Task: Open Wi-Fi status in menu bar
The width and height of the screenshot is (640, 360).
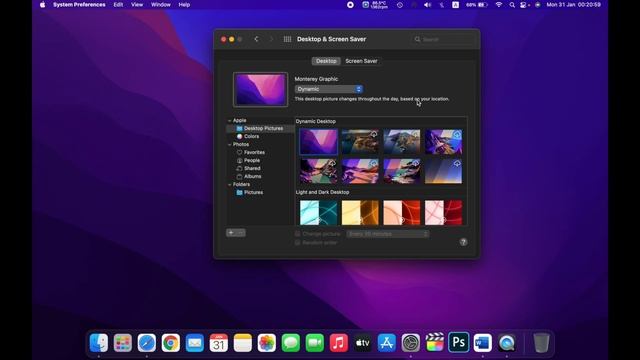Action: click(x=499, y=5)
